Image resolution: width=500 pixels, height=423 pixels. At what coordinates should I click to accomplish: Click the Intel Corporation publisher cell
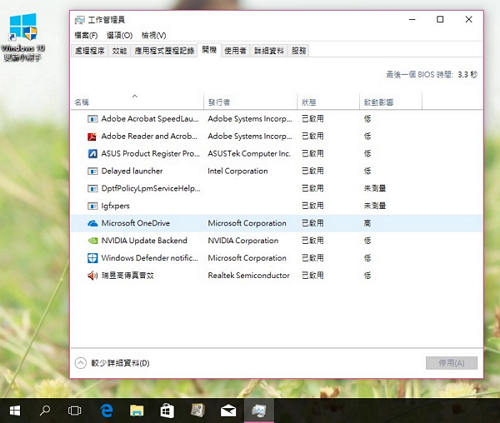click(x=238, y=171)
